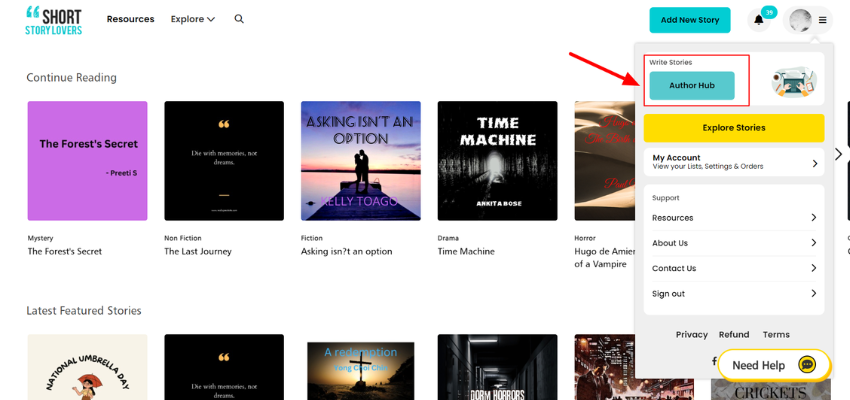
Task: Click the Drama genre label
Action: click(x=448, y=238)
